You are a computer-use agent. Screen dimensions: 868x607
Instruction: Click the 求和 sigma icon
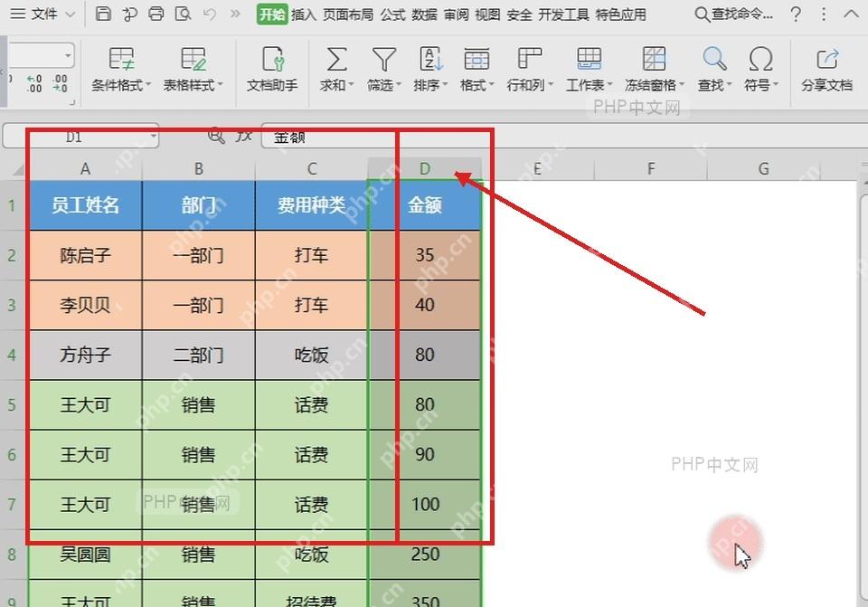point(336,59)
